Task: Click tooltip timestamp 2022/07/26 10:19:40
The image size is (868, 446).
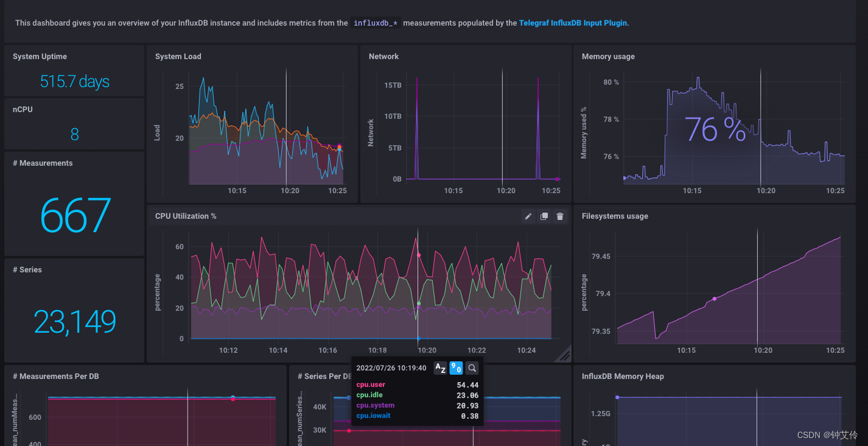Action: pos(391,368)
